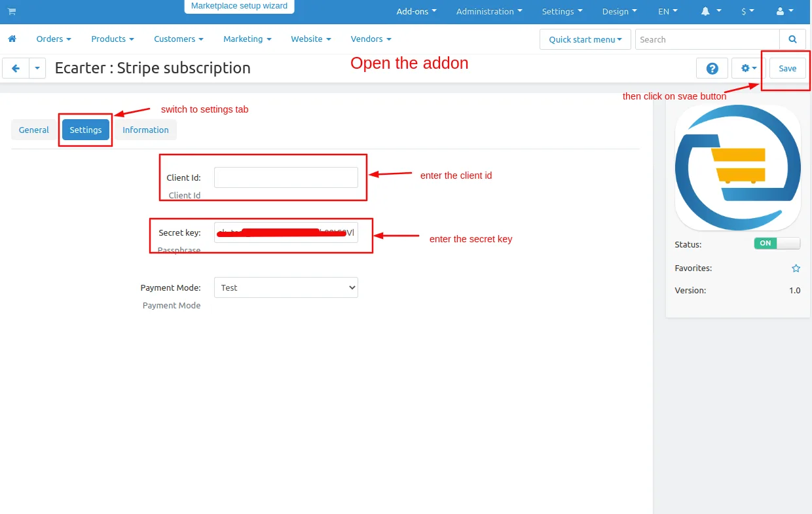Click the Passphrase hint text
The width and height of the screenshot is (812, 514).
click(179, 250)
